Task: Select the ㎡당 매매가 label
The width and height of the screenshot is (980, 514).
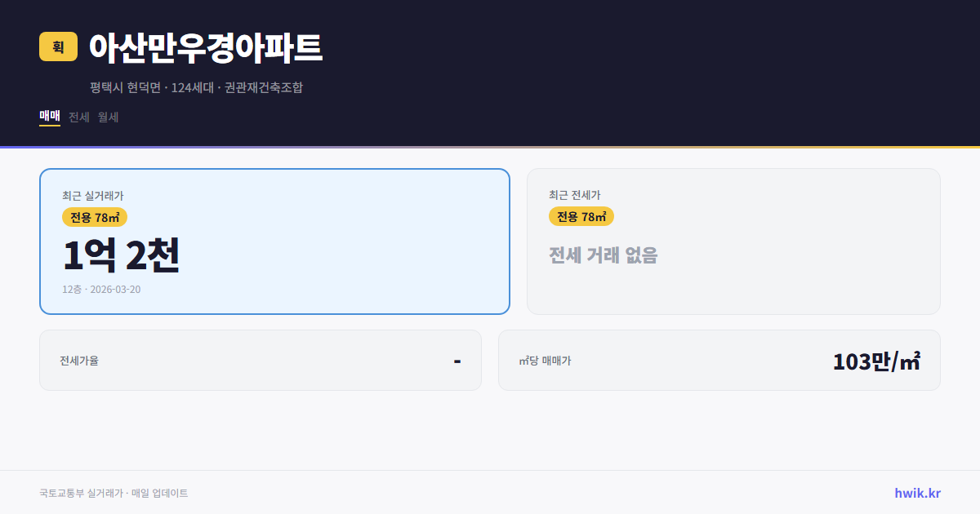Action: [x=542, y=360]
